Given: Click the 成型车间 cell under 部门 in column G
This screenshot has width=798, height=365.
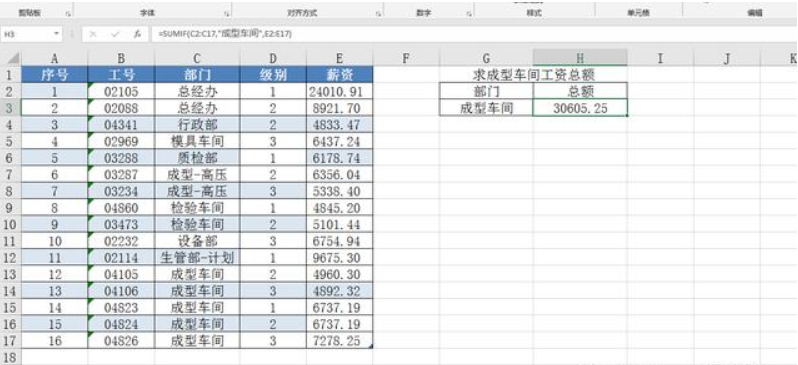Looking at the screenshot, I should [x=486, y=108].
